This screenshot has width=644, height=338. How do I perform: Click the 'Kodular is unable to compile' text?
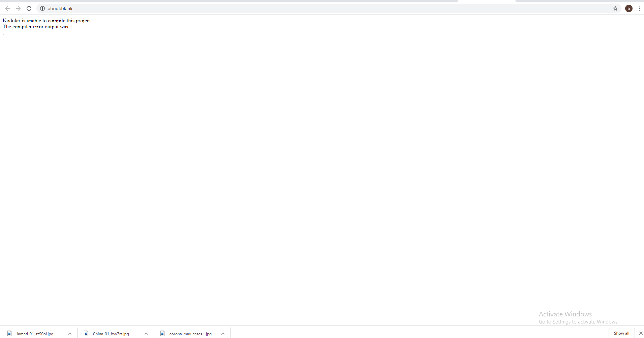click(47, 21)
